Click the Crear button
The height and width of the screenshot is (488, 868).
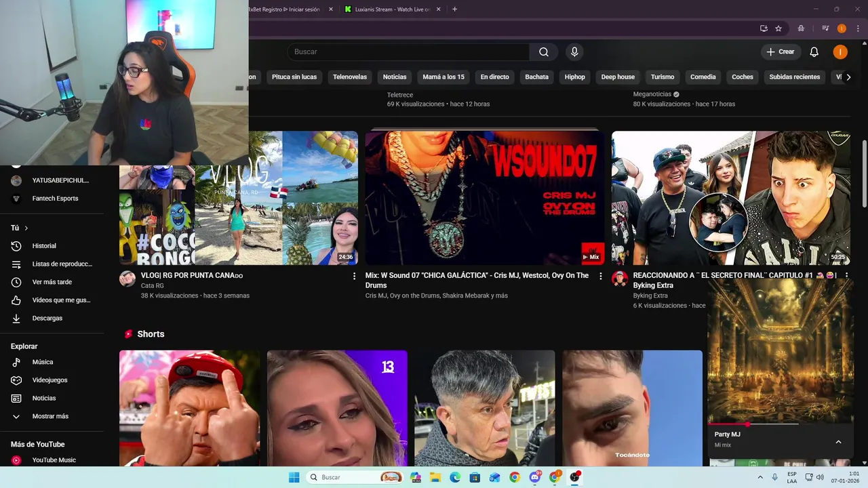(781, 52)
